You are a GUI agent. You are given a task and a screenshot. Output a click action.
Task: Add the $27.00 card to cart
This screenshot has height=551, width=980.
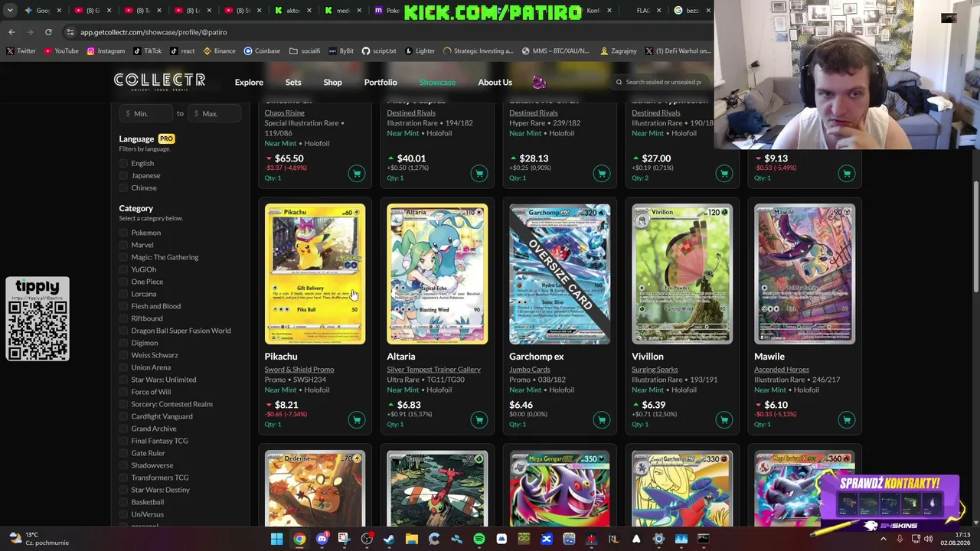point(724,173)
